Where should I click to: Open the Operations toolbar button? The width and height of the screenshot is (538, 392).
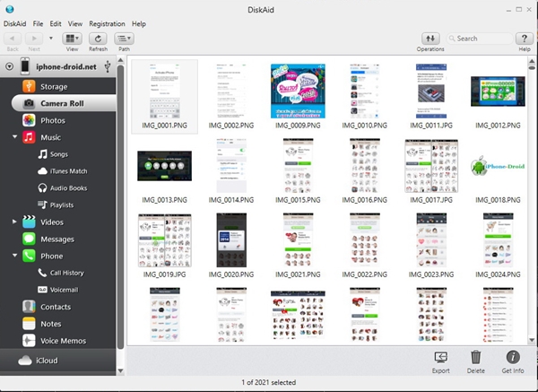[430, 39]
